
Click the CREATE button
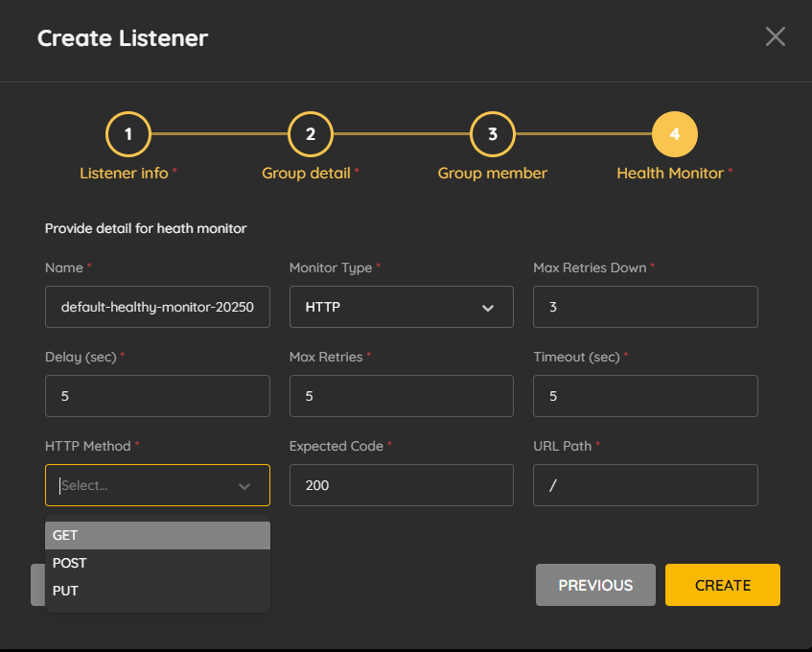coord(723,585)
